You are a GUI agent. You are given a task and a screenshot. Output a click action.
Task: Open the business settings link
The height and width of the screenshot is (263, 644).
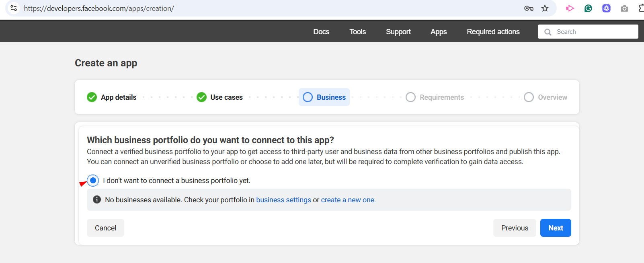pyautogui.click(x=283, y=200)
